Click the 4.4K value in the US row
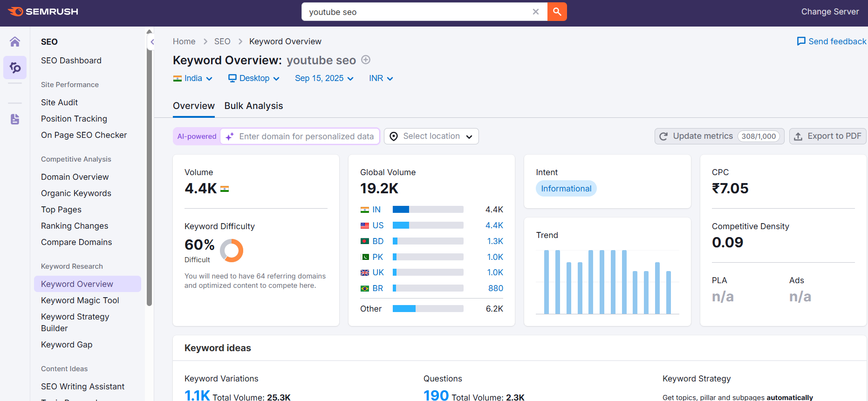Screen dimensions: 868x401 494,225
